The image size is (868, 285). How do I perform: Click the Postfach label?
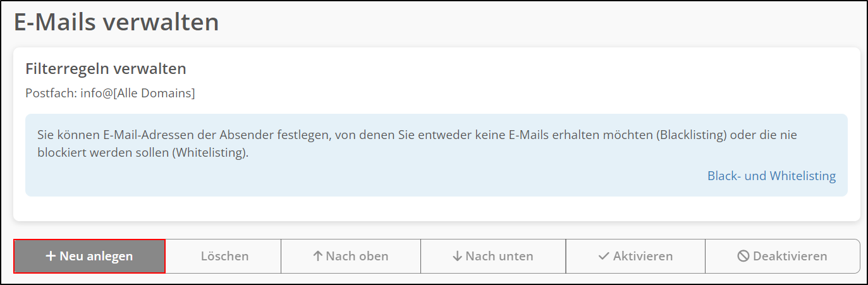51,93
